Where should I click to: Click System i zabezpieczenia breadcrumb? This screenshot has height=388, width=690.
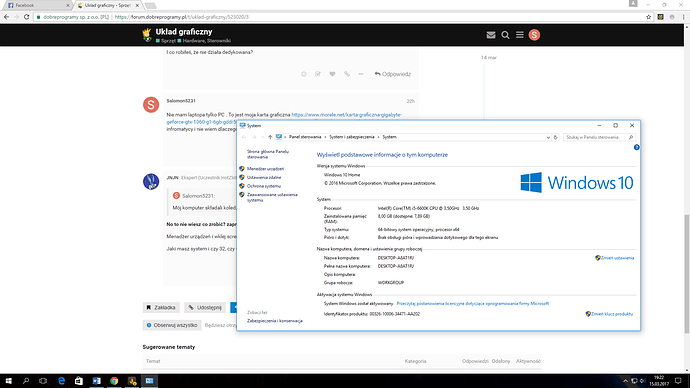pyautogui.click(x=352, y=137)
